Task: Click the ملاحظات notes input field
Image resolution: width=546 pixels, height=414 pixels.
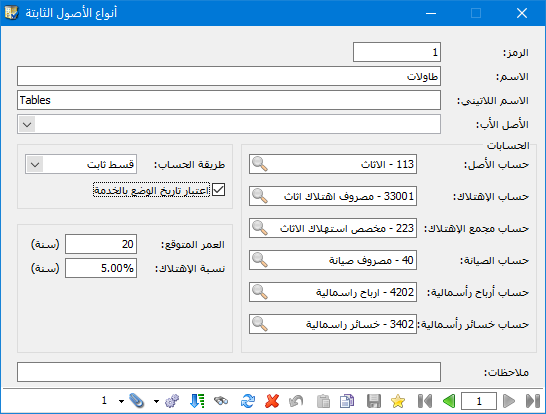Action: coord(229,372)
